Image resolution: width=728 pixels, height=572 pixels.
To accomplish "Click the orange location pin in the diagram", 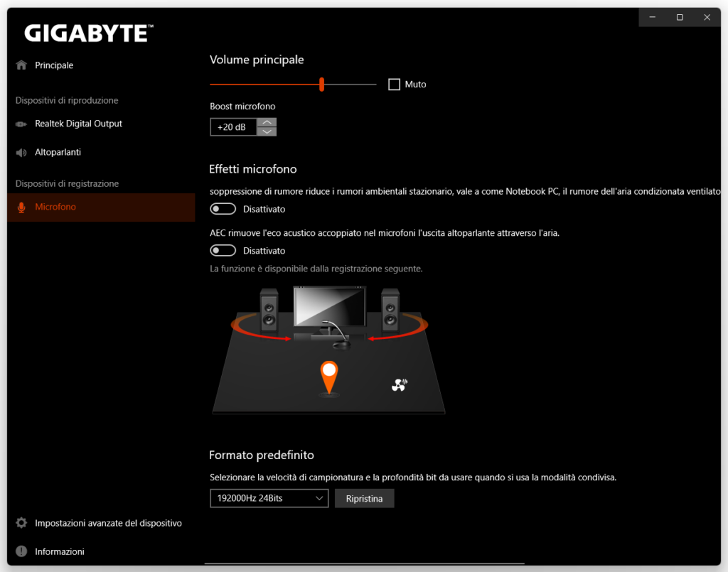I will 329,377.
